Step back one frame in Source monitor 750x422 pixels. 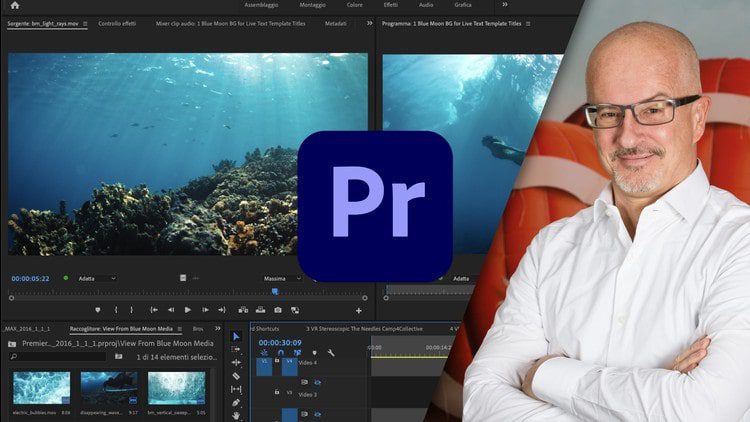(x=171, y=310)
